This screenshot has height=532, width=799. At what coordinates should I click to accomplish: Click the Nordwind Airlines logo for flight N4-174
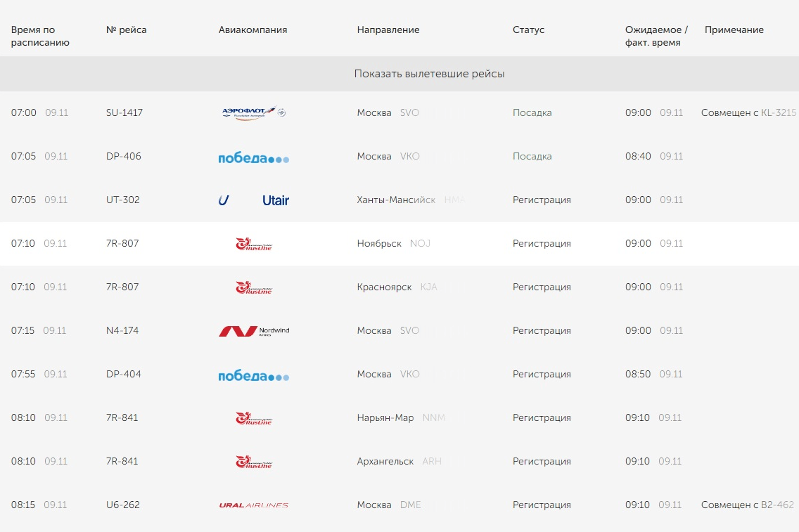pos(254,332)
